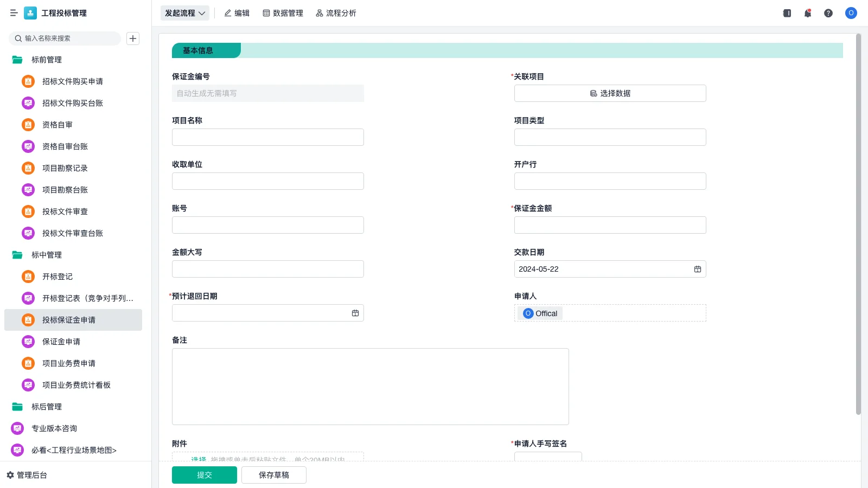Select 开标登记 in the sidebar

tap(57, 277)
